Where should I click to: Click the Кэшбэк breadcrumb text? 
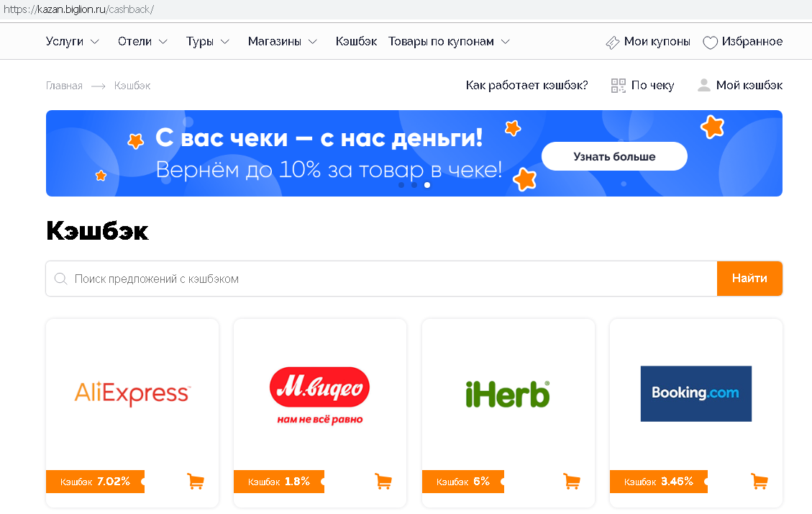pos(132,86)
